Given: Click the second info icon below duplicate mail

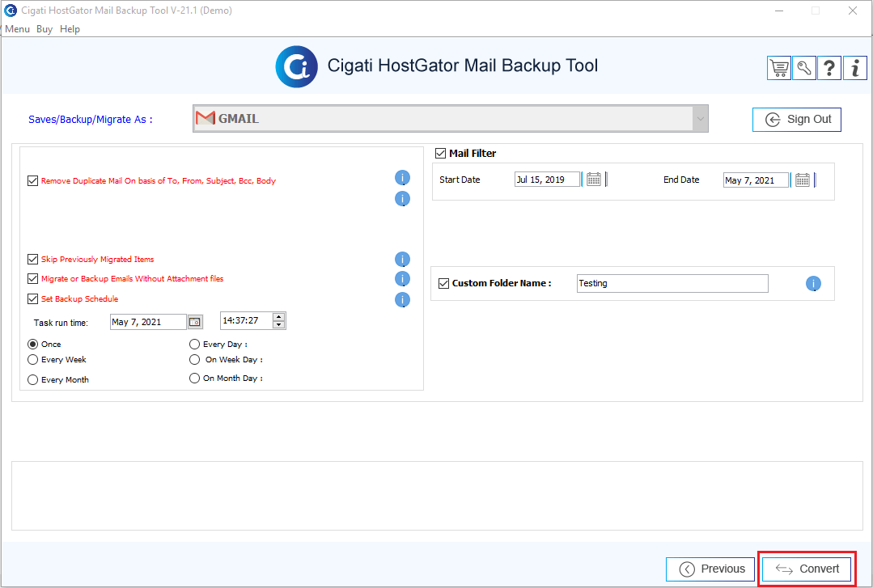Looking at the screenshot, I should click(x=403, y=199).
